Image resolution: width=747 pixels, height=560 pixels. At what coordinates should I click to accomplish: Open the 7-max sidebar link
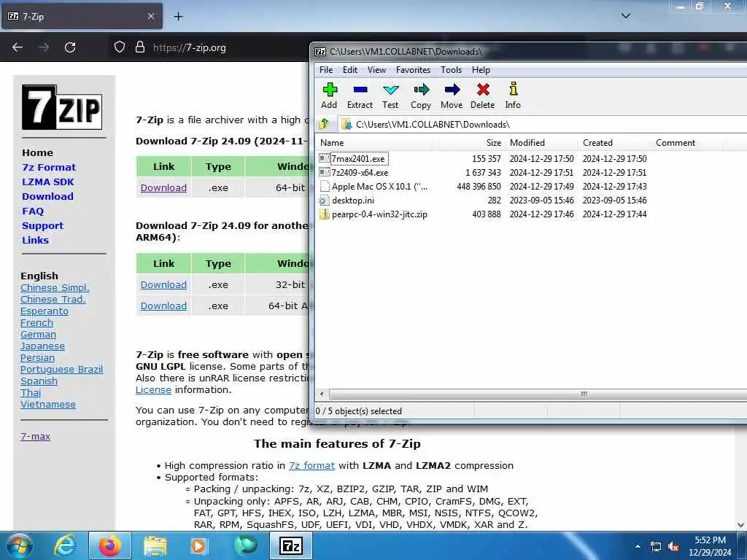[35, 436]
